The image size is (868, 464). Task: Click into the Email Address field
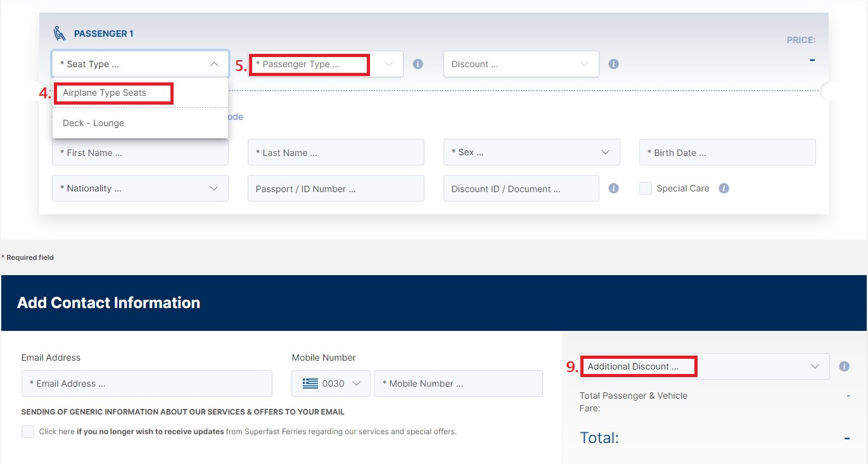point(146,383)
